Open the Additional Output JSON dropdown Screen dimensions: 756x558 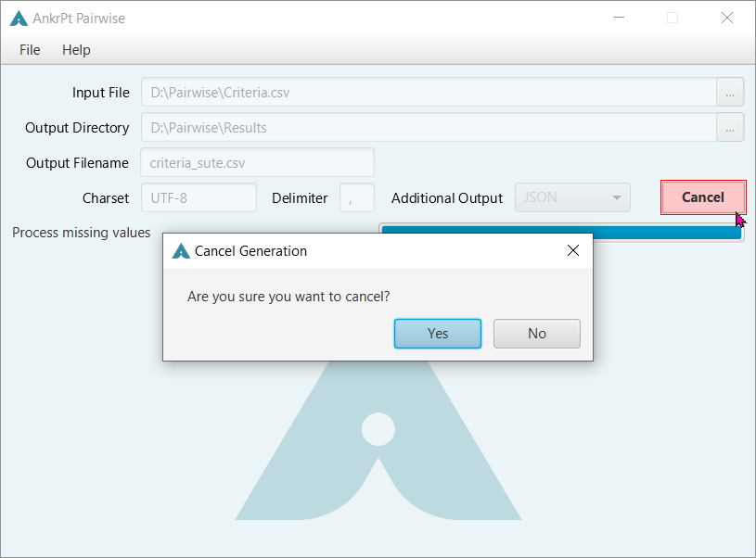coord(572,197)
